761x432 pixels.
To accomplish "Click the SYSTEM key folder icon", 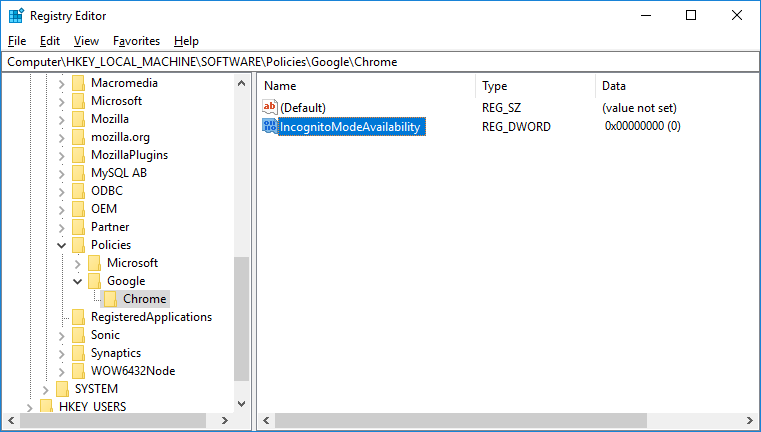I will coord(63,389).
